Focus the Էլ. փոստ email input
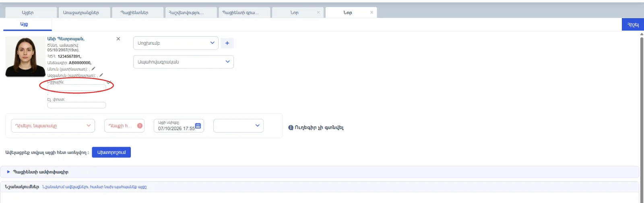The image size is (644, 203). pos(76,105)
